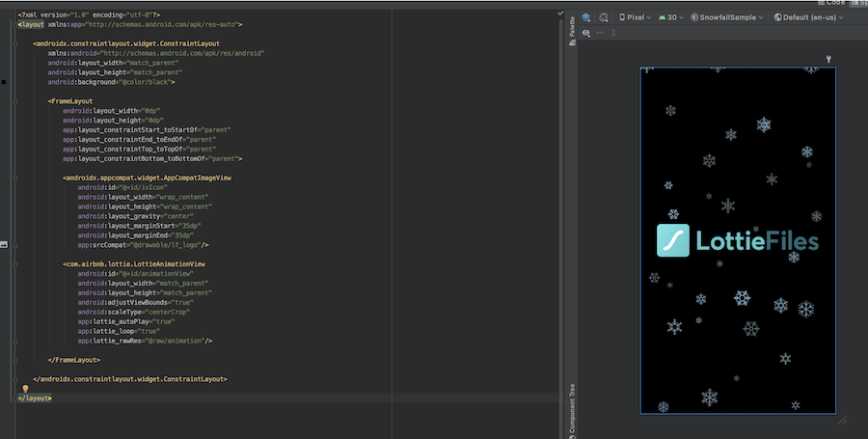Open the SnowfallSample theme dropdown
This screenshot has width=868, height=439.
pos(727,17)
